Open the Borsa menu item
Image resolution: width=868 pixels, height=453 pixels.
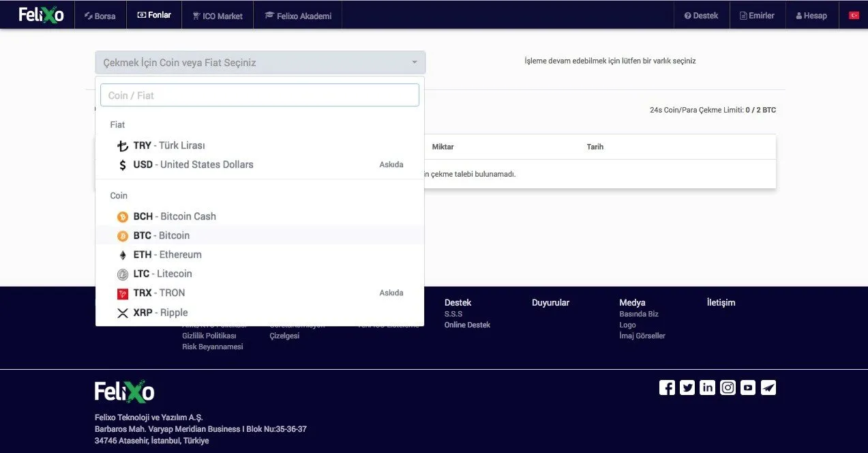(x=100, y=15)
